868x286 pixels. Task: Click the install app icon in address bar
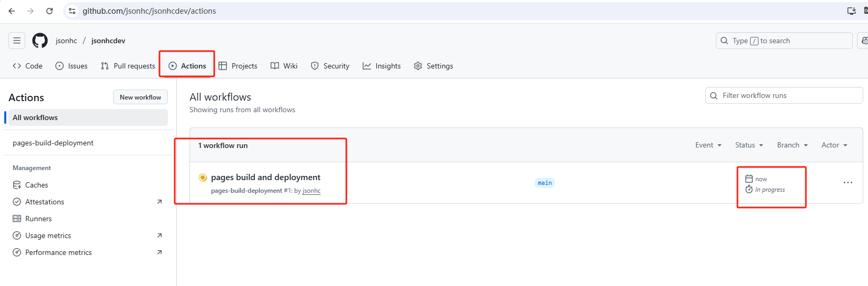coord(851,11)
